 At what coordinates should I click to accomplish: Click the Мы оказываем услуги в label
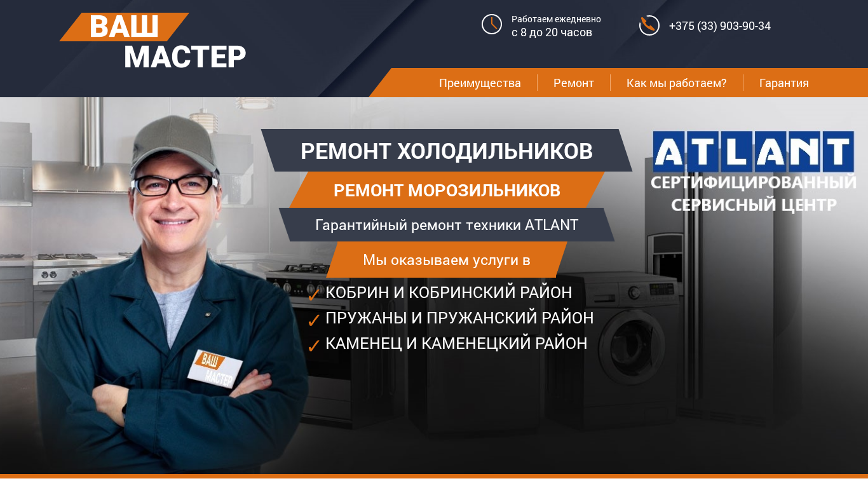(x=447, y=260)
